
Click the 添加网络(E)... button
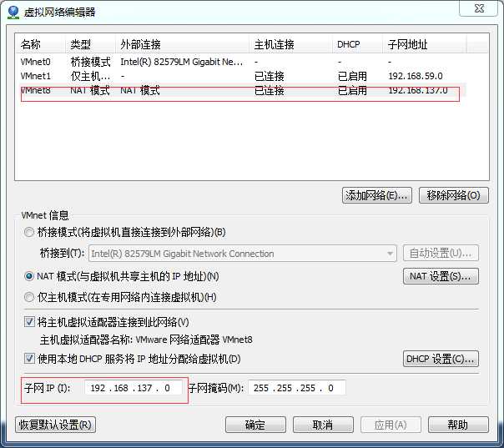[x=376, y=195]
